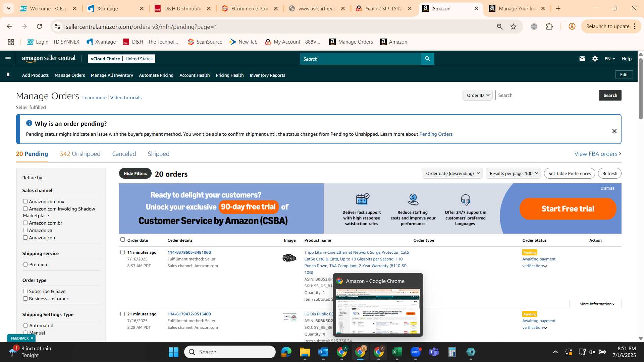Open Windows Start menu
The width and height of the screenshot is (644, 362).
173,352
